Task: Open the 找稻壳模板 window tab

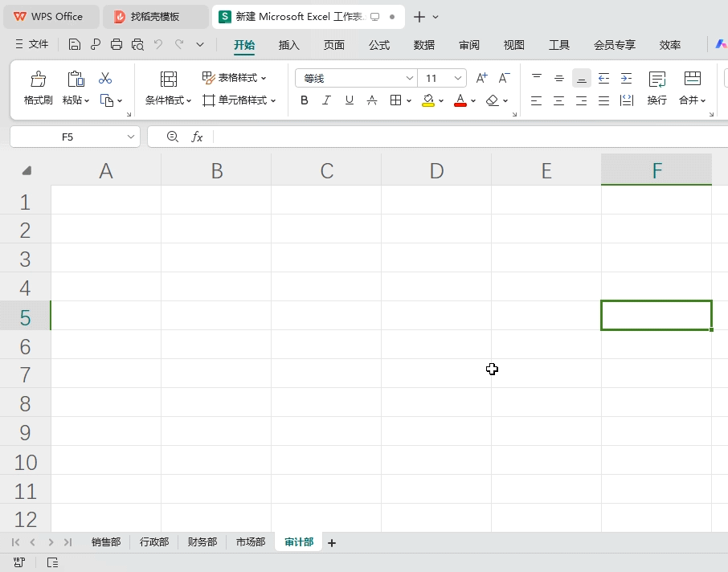Action: click(155, 17)
